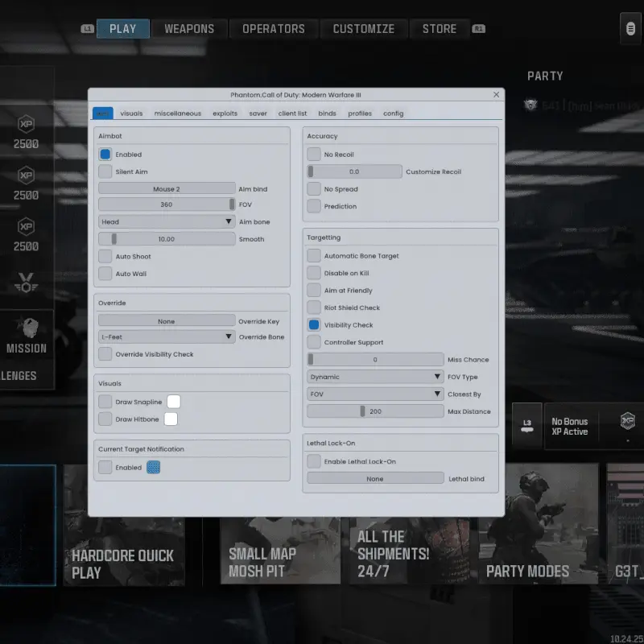Expand the FOV Type dropdown showing Dynamic
Image resolution: width=644 pixels, height=644 pixels.
375,377
